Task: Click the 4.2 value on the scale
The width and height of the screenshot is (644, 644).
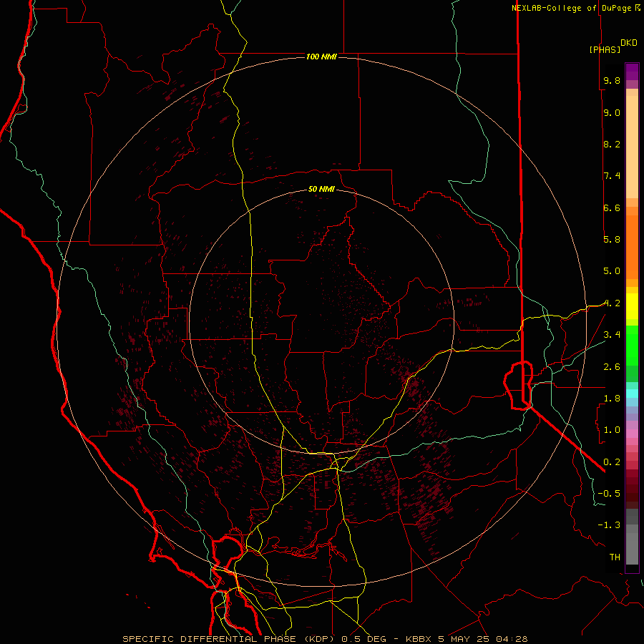Action: tap(612, 303)
